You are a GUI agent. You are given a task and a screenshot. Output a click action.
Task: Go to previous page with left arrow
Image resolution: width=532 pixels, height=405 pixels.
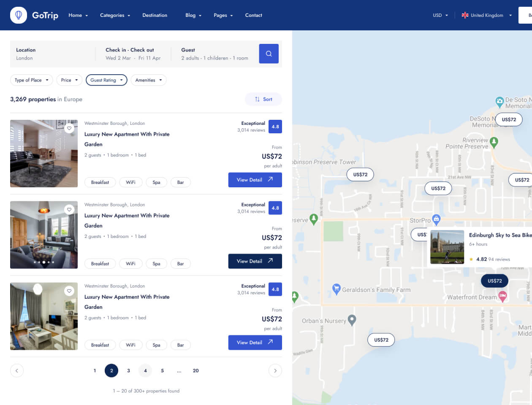click(x=17, y=370)
